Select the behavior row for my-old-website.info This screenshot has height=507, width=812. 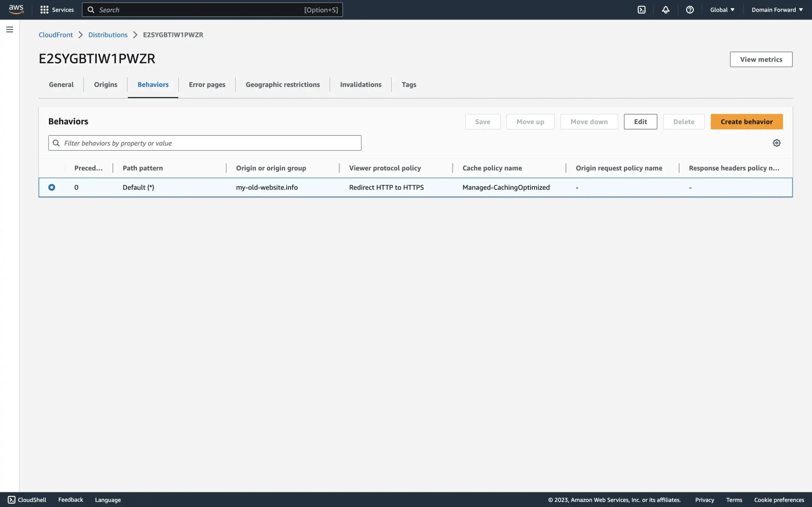tap(267, 187)
